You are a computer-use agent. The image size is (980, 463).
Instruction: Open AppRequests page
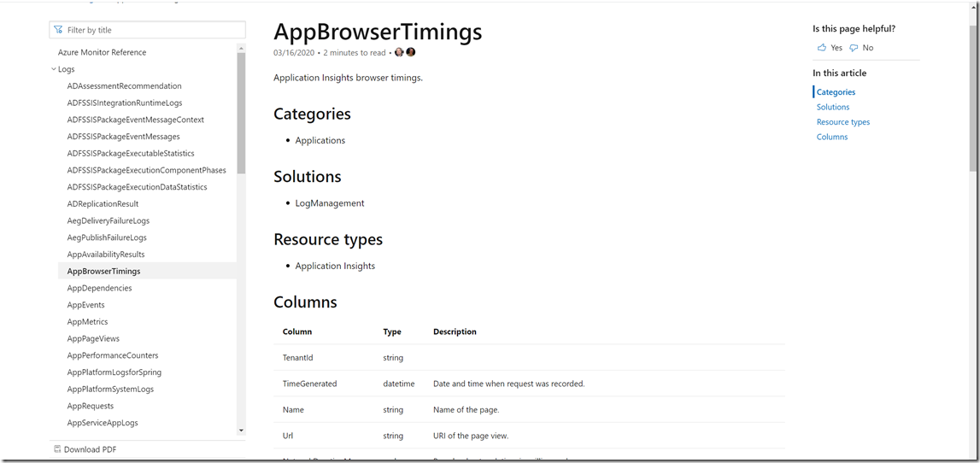(x=90, y=407)
